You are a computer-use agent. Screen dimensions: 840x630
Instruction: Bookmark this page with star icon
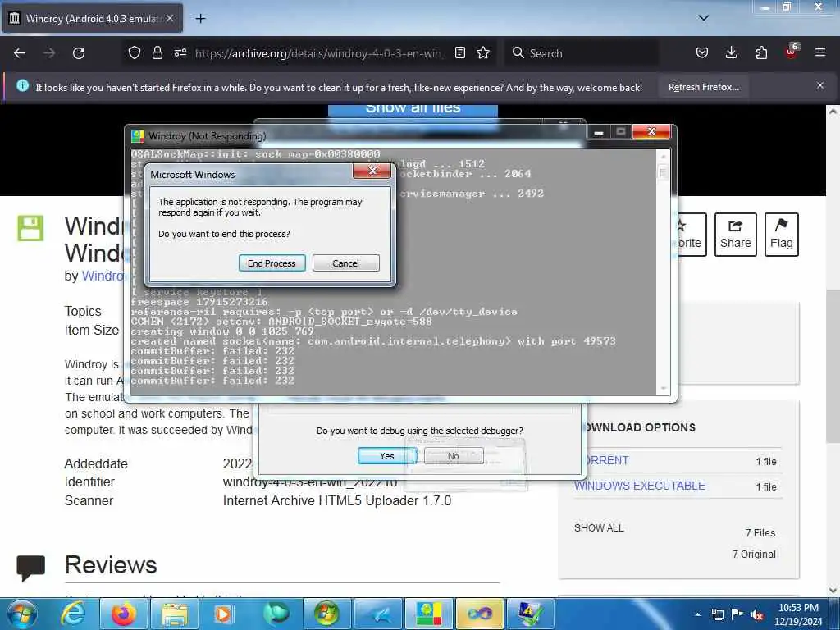[483, 52]
